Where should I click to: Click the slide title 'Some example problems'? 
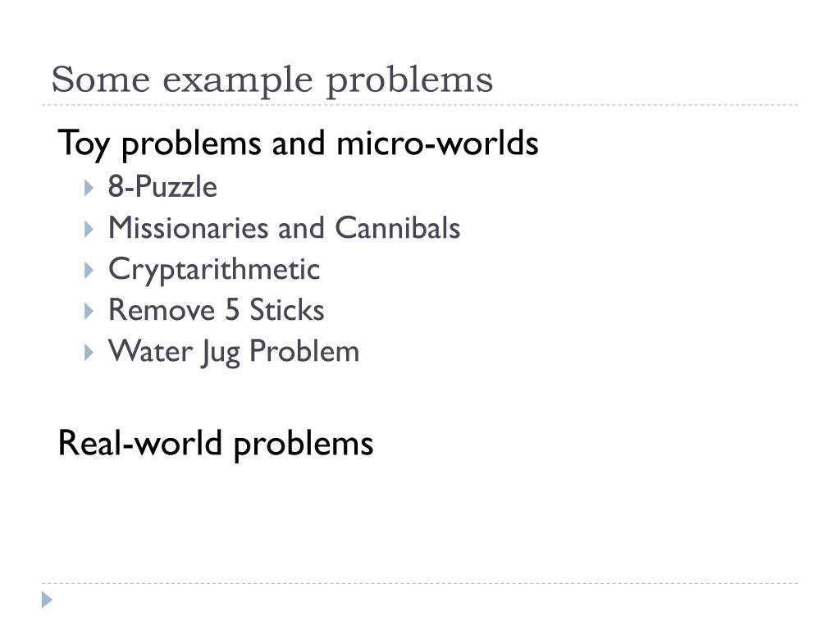point(272,80)
